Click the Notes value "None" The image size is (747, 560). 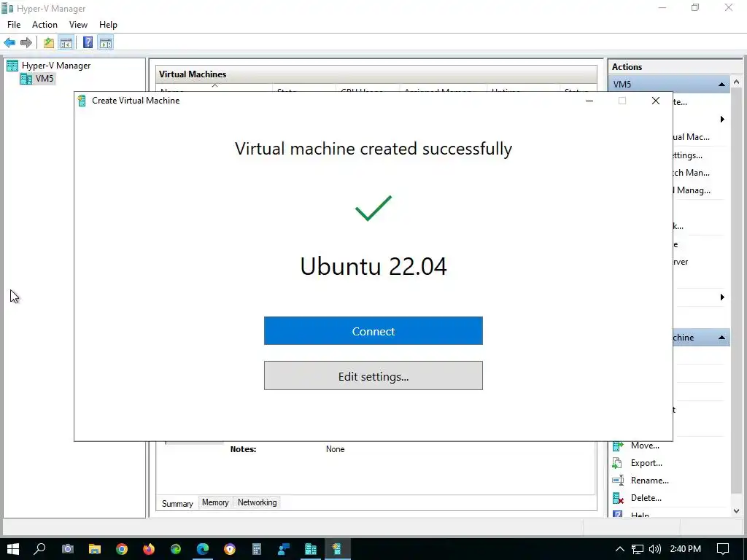[x=335, y=449]
